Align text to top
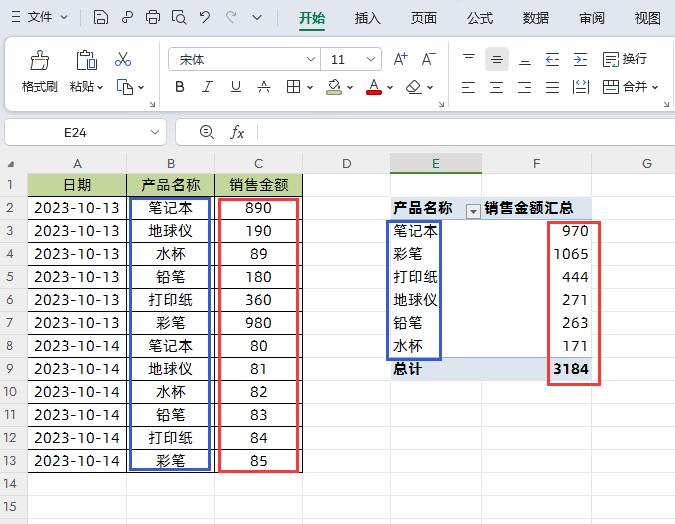This screenshot has width=675, height=524. coord(469,59)
